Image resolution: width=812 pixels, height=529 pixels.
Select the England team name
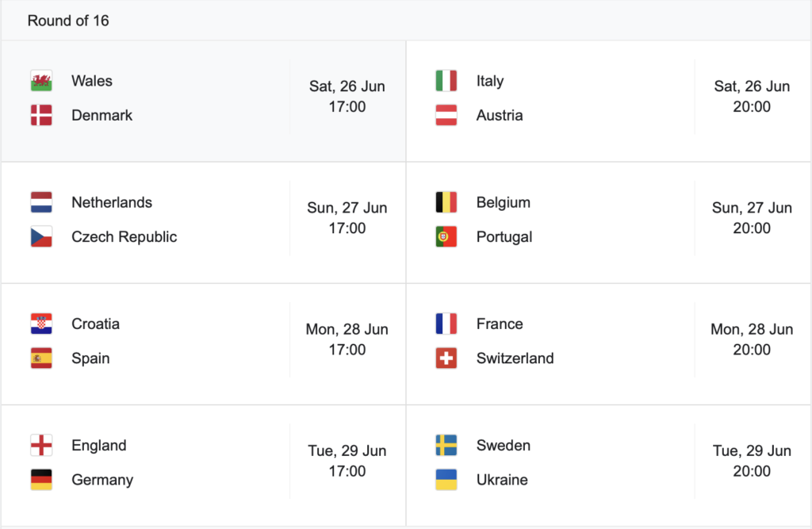[99, 446]
